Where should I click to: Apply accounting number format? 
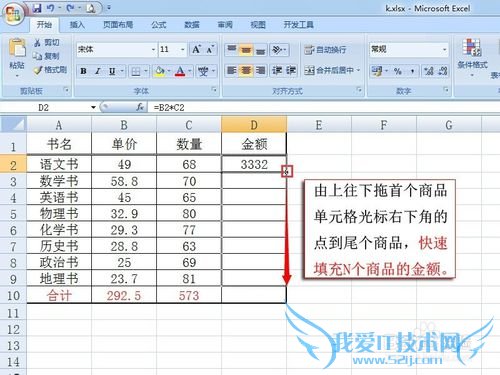point(377,71)
